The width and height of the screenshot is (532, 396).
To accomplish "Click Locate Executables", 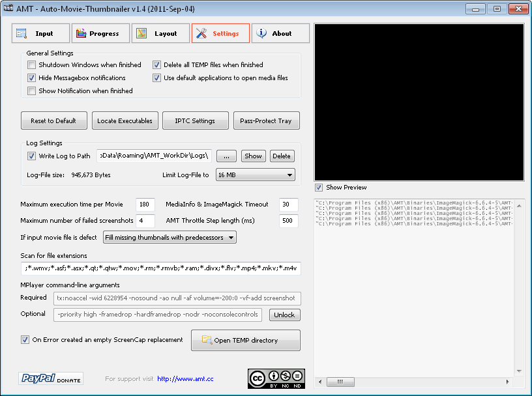I will click(125, 120).
